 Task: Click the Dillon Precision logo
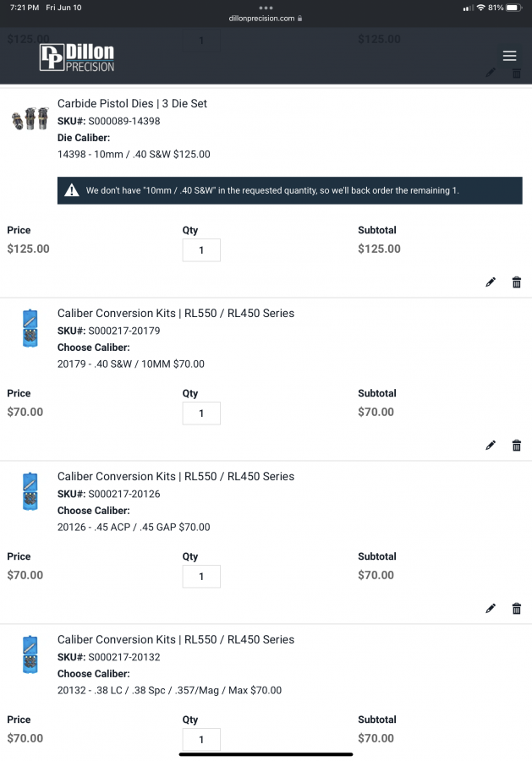point(77,57)
